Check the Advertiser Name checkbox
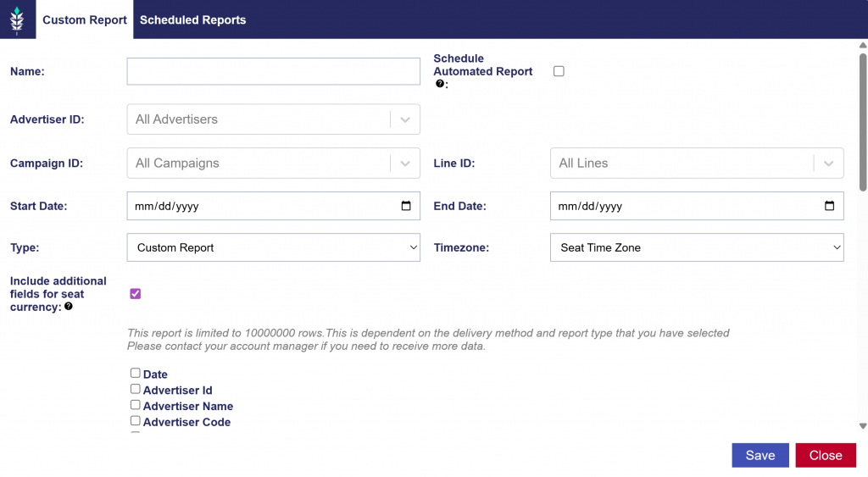868x477 pixels. point(136,405)
